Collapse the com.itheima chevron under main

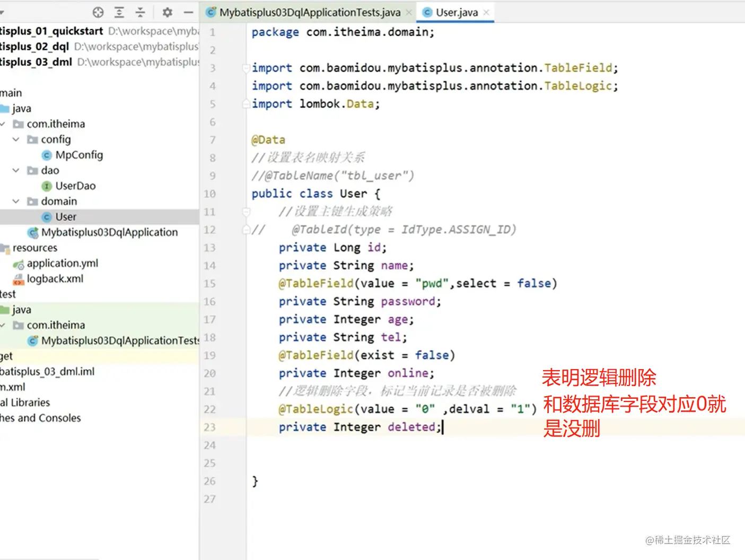tap(3, 124)
